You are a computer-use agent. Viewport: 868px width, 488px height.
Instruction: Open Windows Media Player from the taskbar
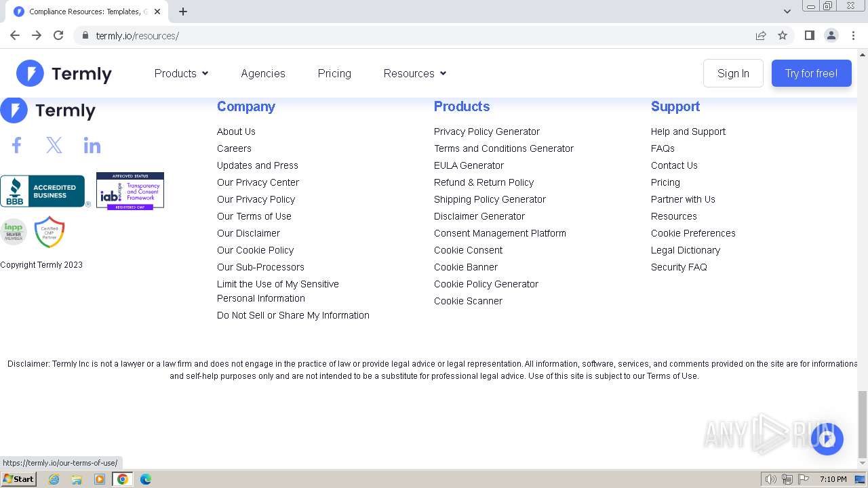[100, 479]
